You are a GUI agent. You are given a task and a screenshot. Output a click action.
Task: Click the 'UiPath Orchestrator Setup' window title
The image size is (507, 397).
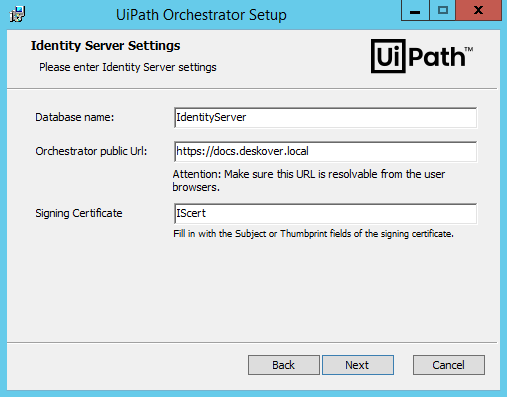pos(201,15)
